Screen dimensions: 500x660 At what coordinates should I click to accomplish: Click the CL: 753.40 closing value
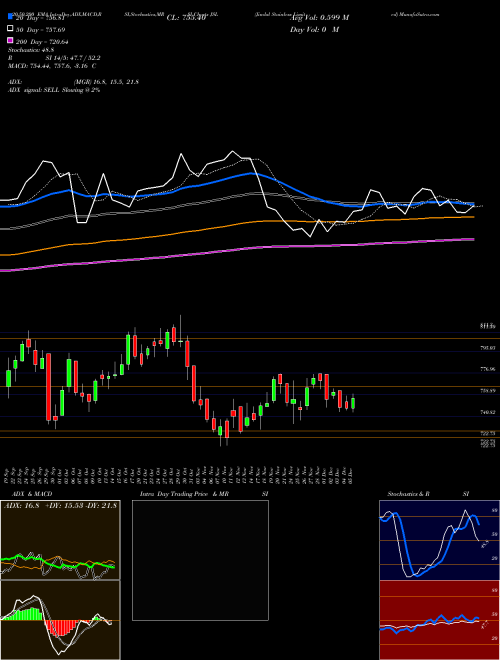click(186, 18)
